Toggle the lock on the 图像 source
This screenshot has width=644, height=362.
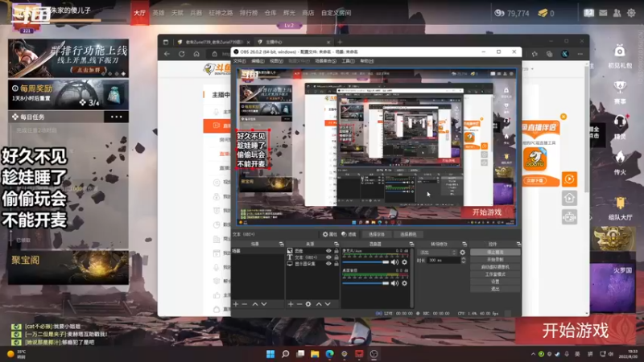[336, 251]
